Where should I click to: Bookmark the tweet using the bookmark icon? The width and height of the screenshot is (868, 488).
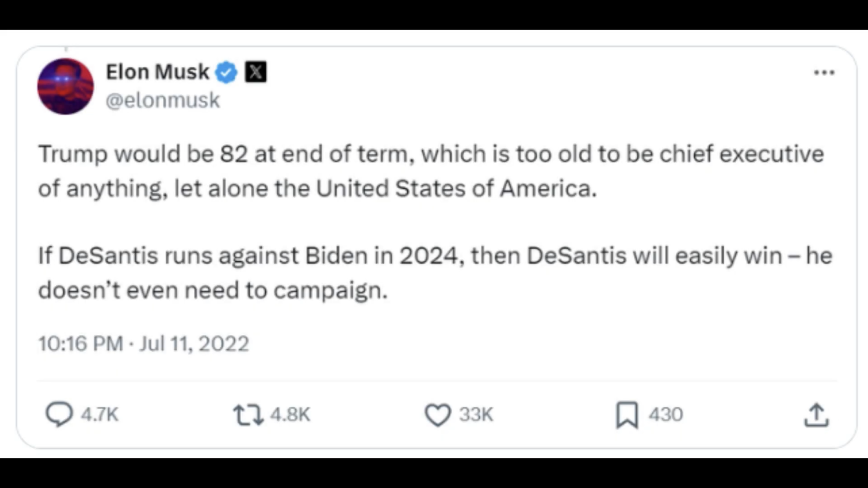pos(627,415)
